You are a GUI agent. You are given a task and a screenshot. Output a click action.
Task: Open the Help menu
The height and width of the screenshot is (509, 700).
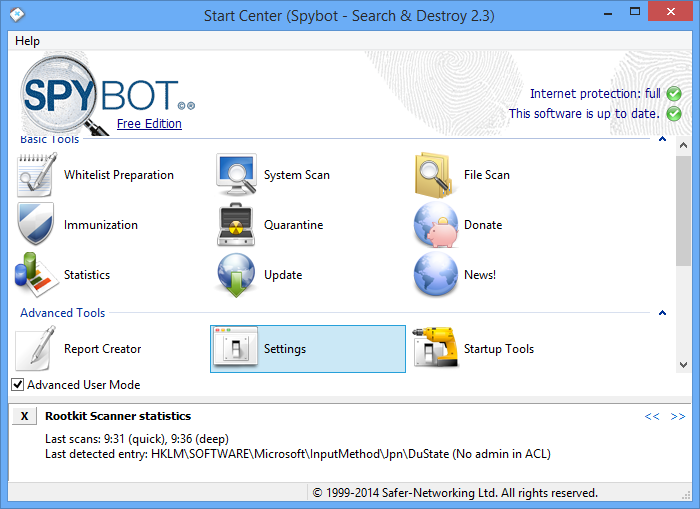pyautogui.click(x=27, y=41)
